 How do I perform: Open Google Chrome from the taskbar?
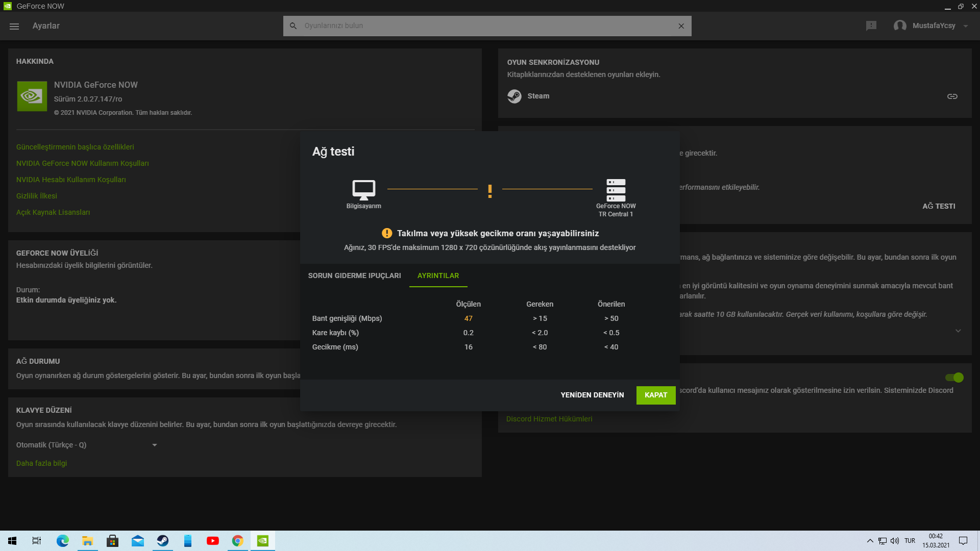238,541
